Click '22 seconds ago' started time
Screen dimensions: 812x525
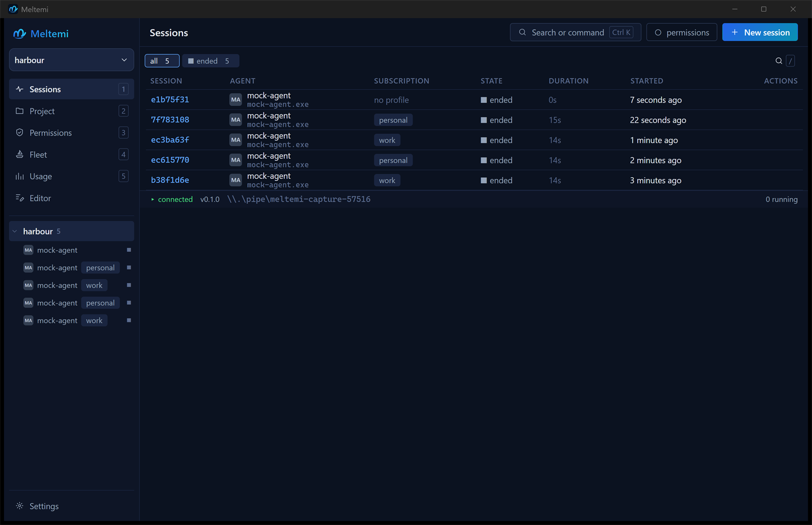(x=658, y=120)
